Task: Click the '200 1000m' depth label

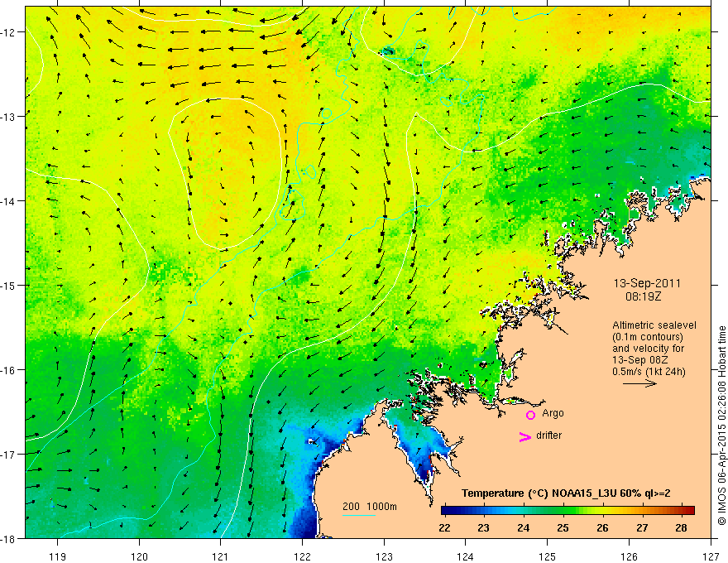Action: pyautogui.click(x=370, y=507)
